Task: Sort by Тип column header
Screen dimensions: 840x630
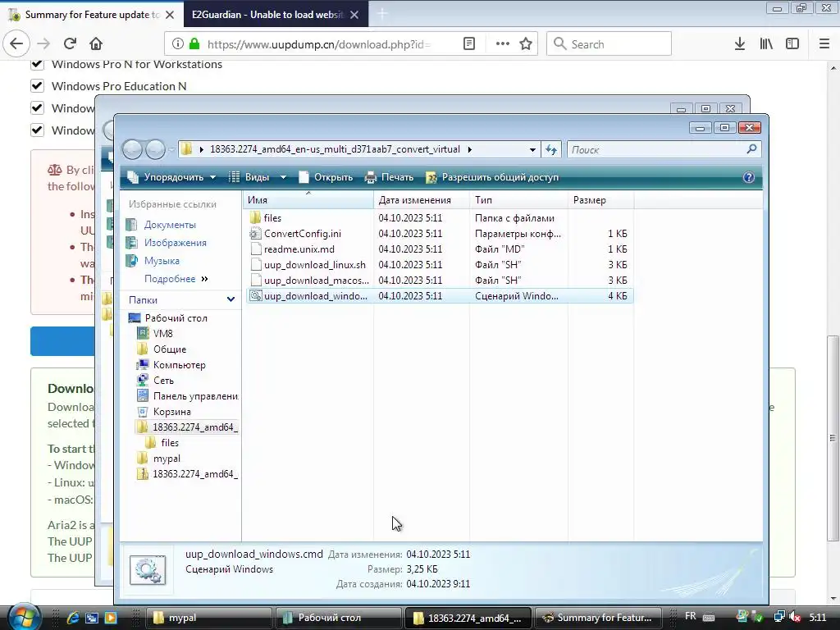Action: tap(518, 200)
